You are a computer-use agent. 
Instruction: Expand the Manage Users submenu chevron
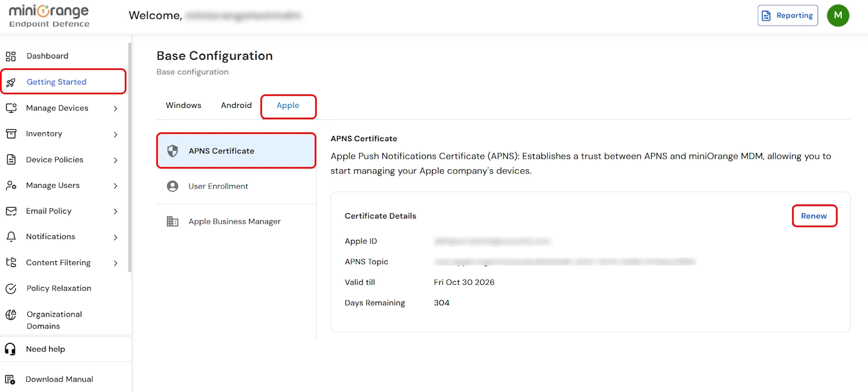click(116, 186)
